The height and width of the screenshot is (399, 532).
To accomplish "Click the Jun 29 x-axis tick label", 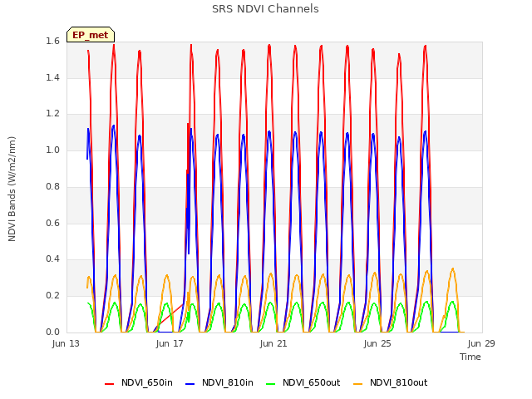I will [x=481, y=343].
